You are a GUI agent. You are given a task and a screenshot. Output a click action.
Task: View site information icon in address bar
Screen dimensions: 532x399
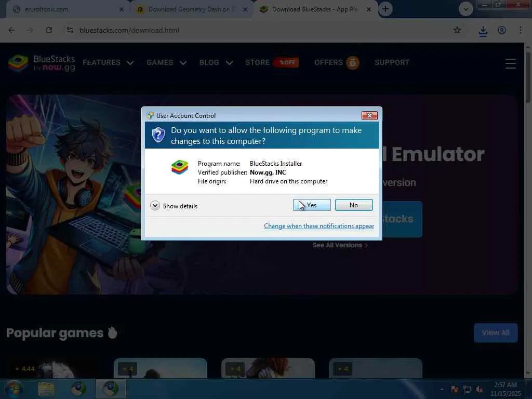70,30
